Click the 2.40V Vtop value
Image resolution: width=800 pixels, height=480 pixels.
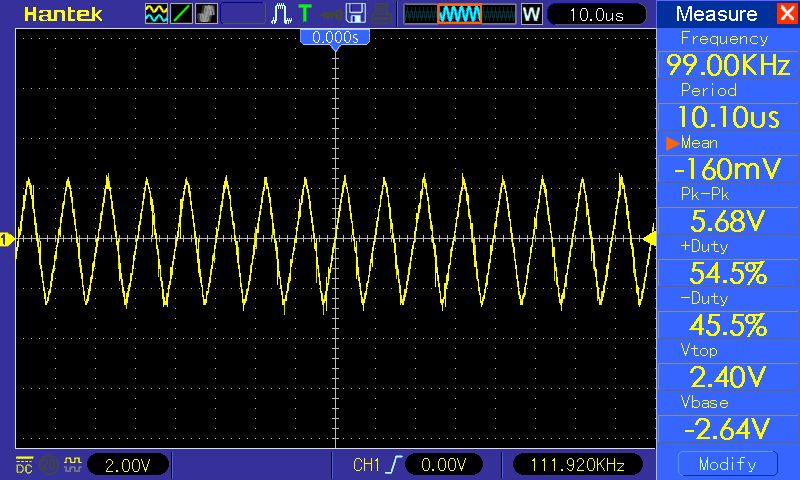(728, 377)
